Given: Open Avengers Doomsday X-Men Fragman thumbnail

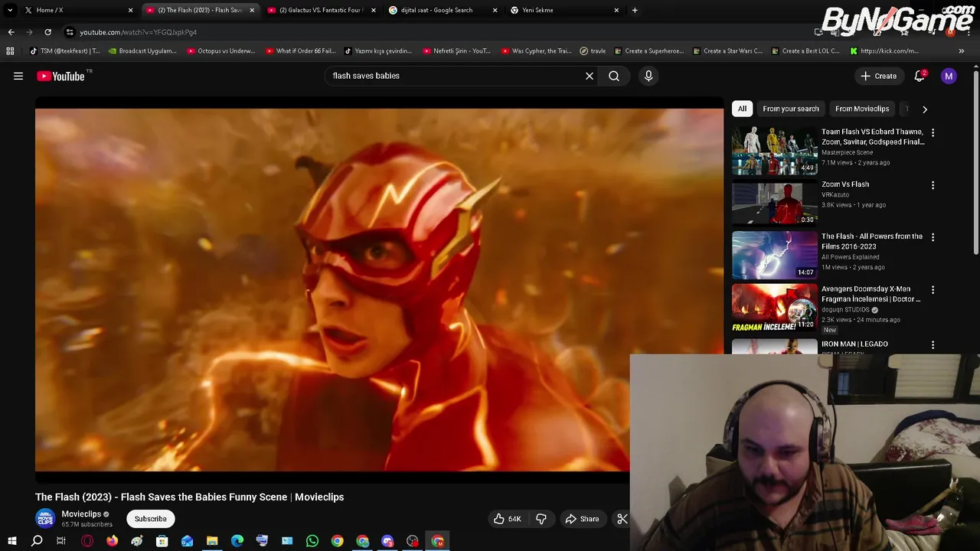Looking at the screenshot, I should point(774,308).
